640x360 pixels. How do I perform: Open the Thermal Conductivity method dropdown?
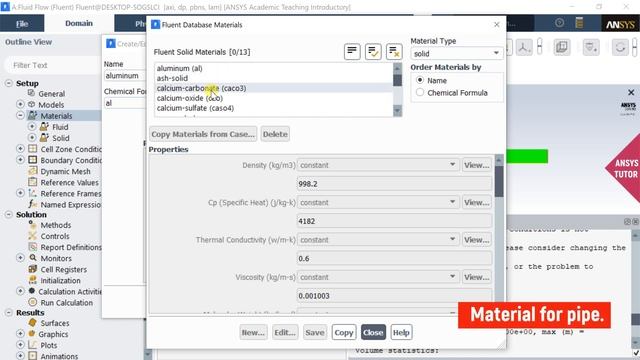378,240
